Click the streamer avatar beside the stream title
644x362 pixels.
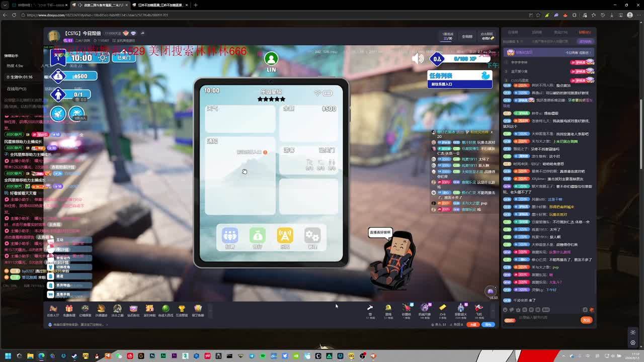pos(54,36)
